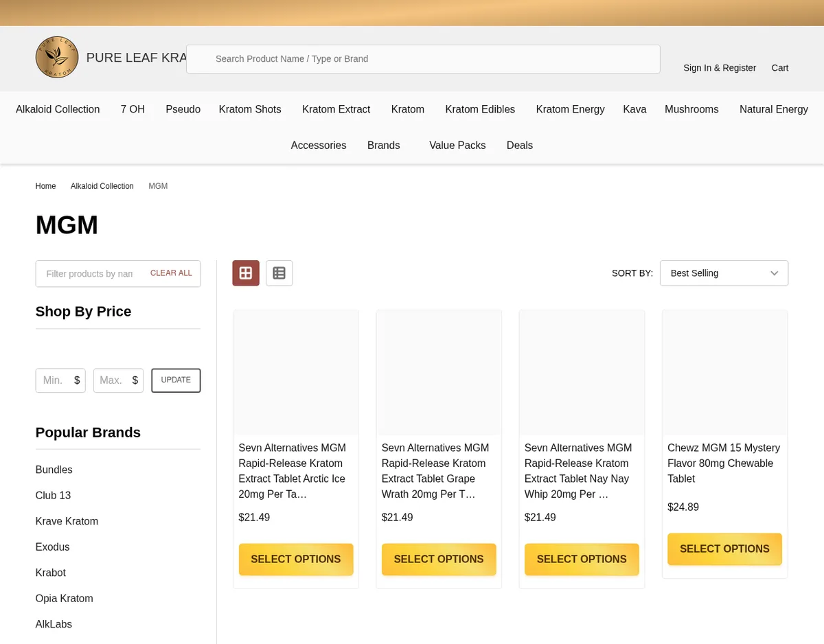The image size is (824, 644).
Task: Select options for Chewz MGM 15 tablet
Action: [724, 549]
